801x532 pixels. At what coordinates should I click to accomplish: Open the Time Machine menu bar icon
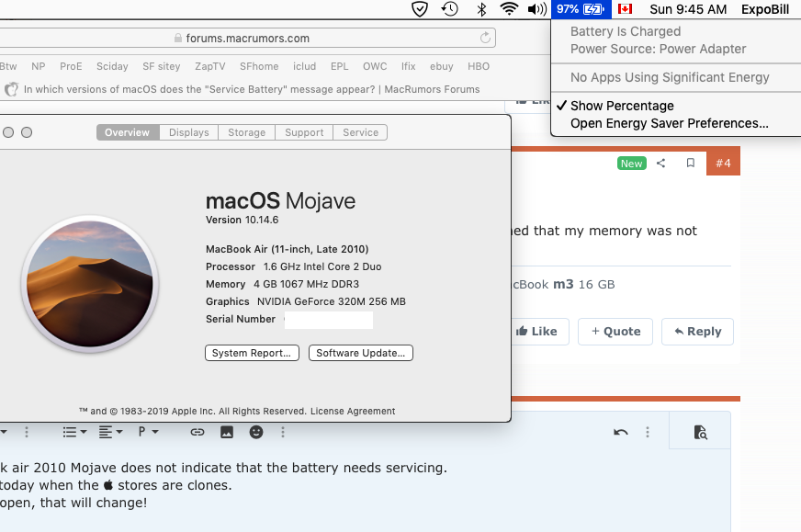tap(449, 9)
